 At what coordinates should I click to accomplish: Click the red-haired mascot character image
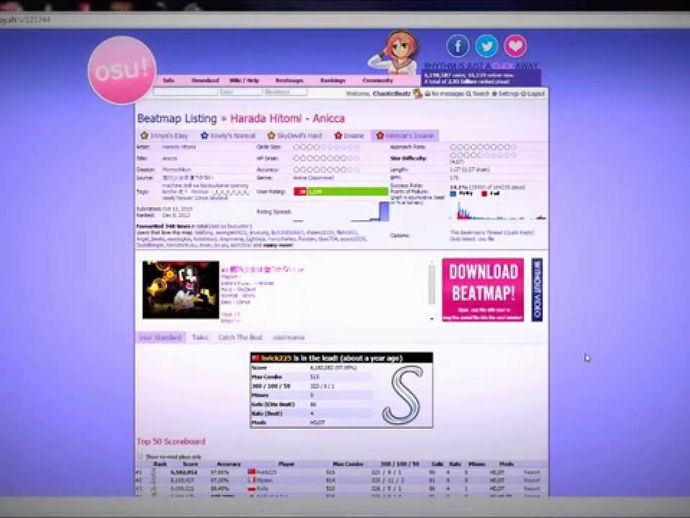[x=394, y=52]
